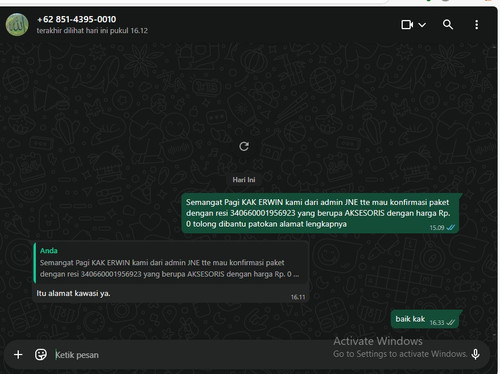
Task: Open the emoji and sticker picker
Action: coord(41,355)
